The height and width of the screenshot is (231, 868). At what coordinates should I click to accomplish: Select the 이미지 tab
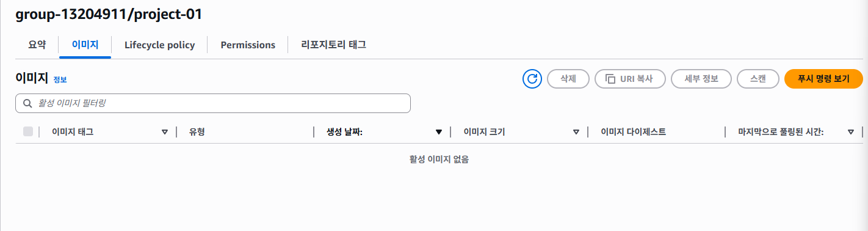(85, 45)
